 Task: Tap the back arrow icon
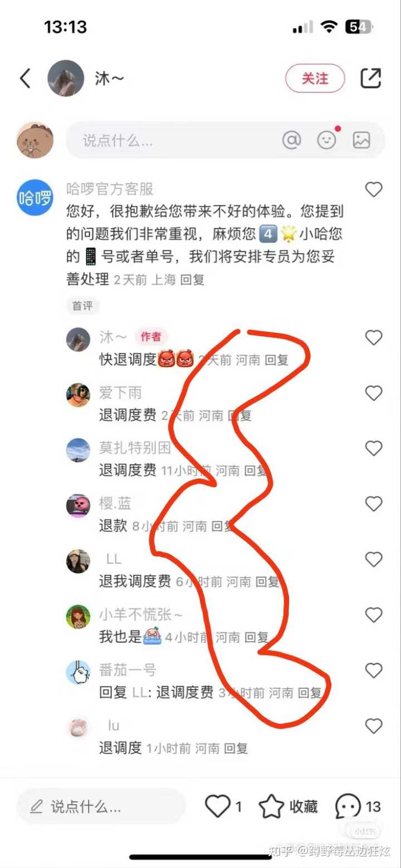[x=26, y=79]
